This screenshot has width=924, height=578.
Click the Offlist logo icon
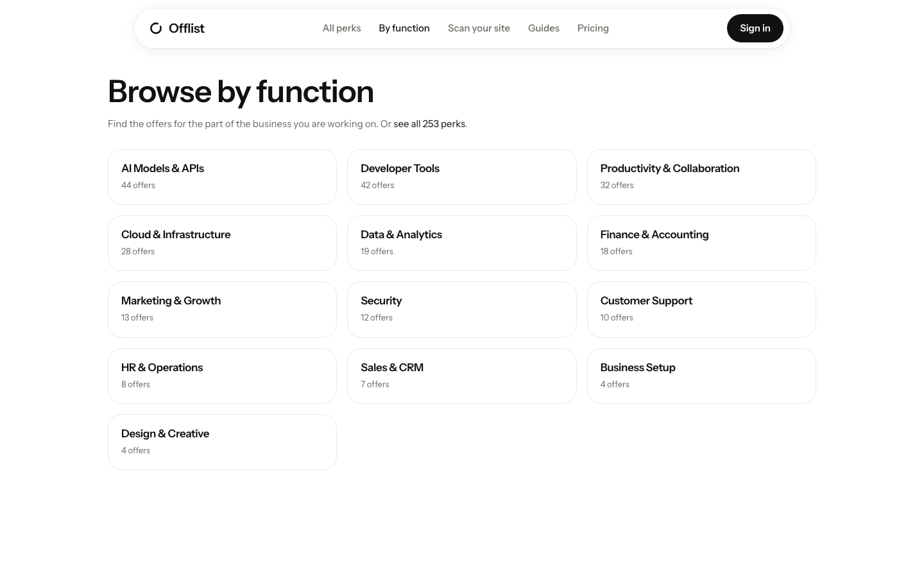tap(156, 28)
